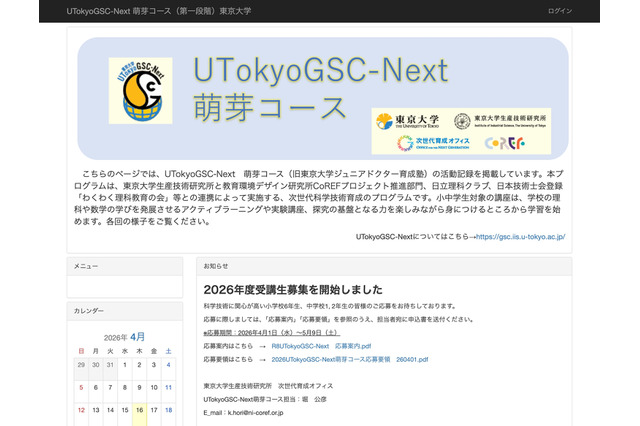Viewport: 640px width, 426px height.
Task: Click the large UTokyoGSC-Next banner title text
Action: coord(321,70)
